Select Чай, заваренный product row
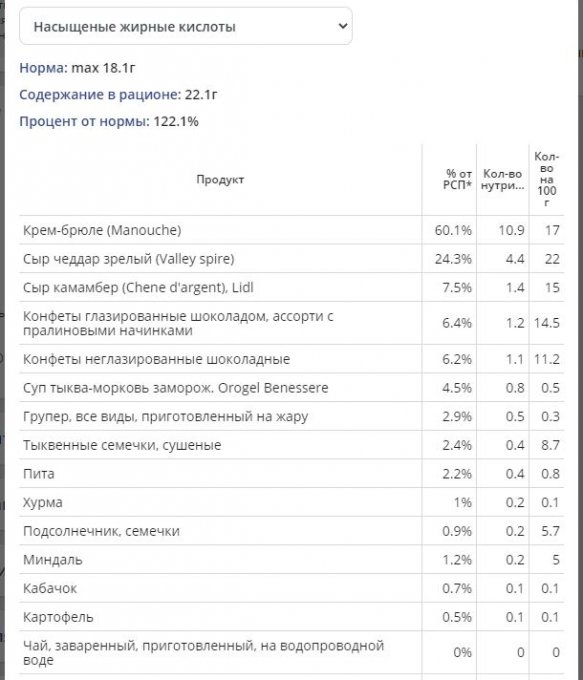The image size is (583, 680). tap(292, 653)
